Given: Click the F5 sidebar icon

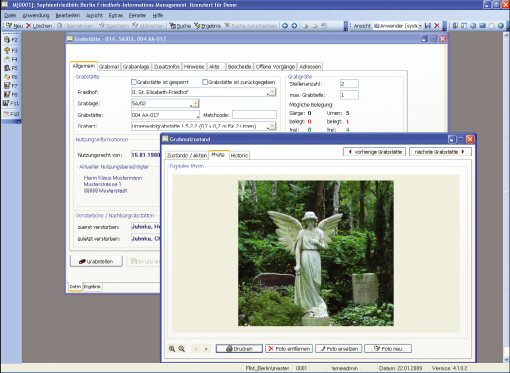Looking at the screenshot, I should coord(10,68).
